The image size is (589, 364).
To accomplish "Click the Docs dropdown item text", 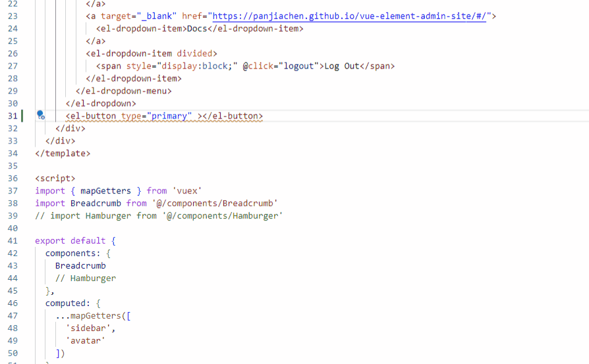I will coord(197,28).
